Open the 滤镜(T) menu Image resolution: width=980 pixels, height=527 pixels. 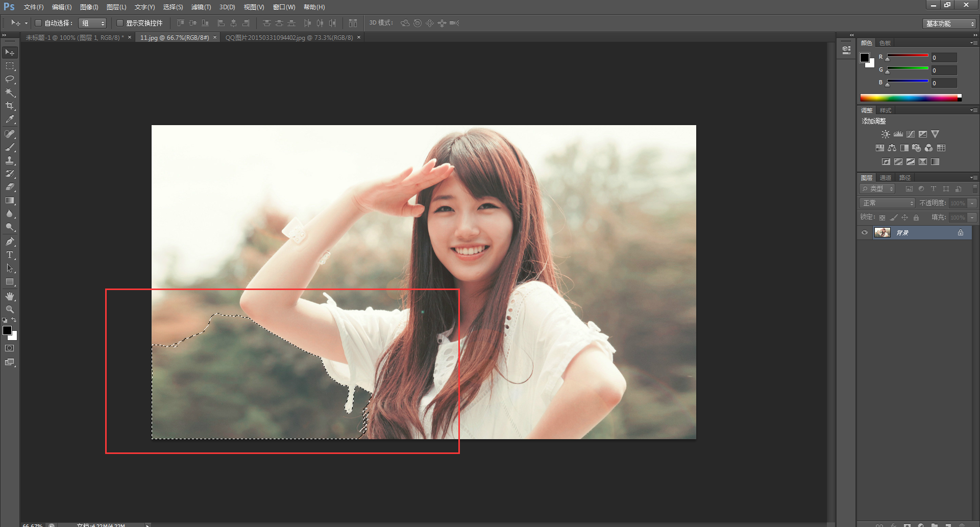(201, 7)
